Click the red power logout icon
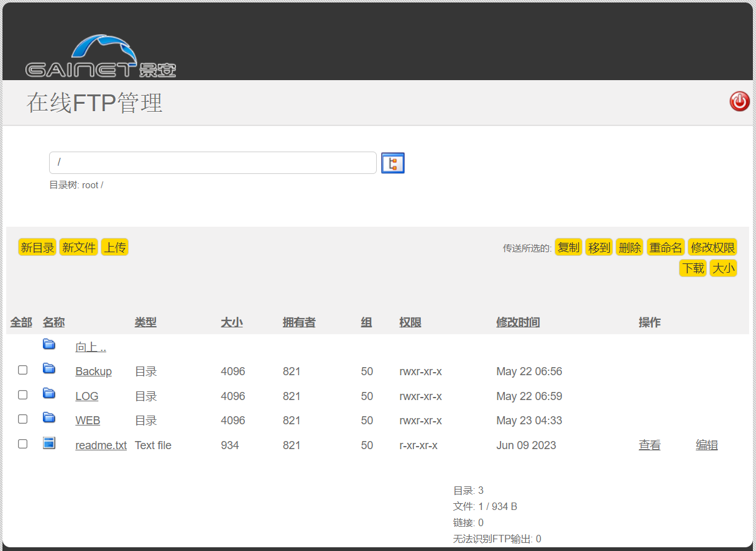This screenshot has width=756, height=551. (x=739, y=101)
